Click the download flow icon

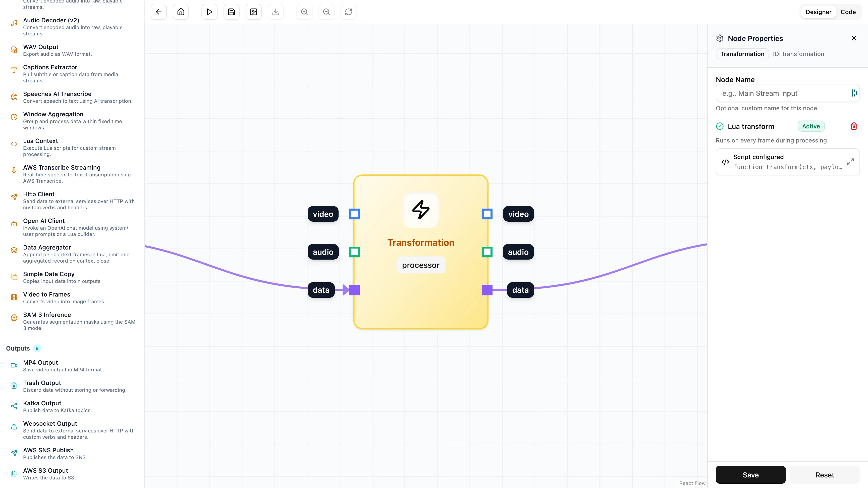click(x=276, y=12)
